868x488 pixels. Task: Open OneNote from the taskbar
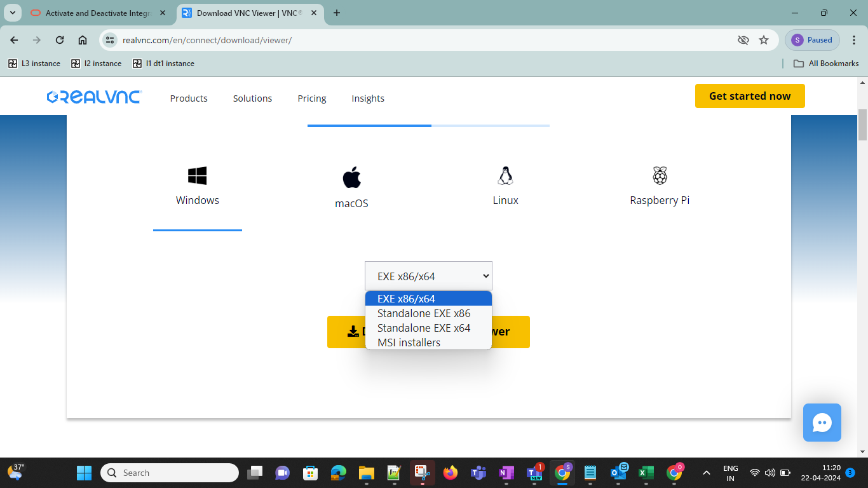[506, 473]
